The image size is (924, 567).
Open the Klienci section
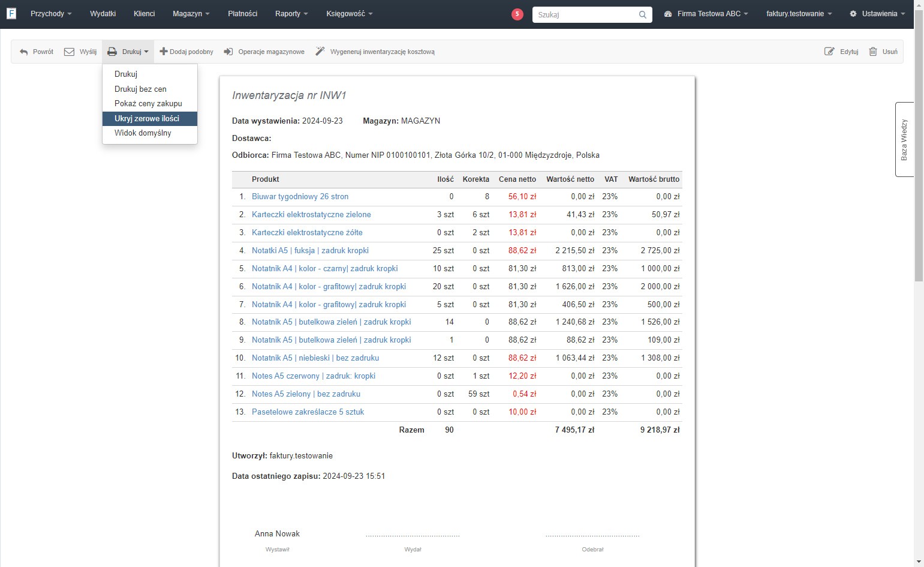tap(145, 14)
